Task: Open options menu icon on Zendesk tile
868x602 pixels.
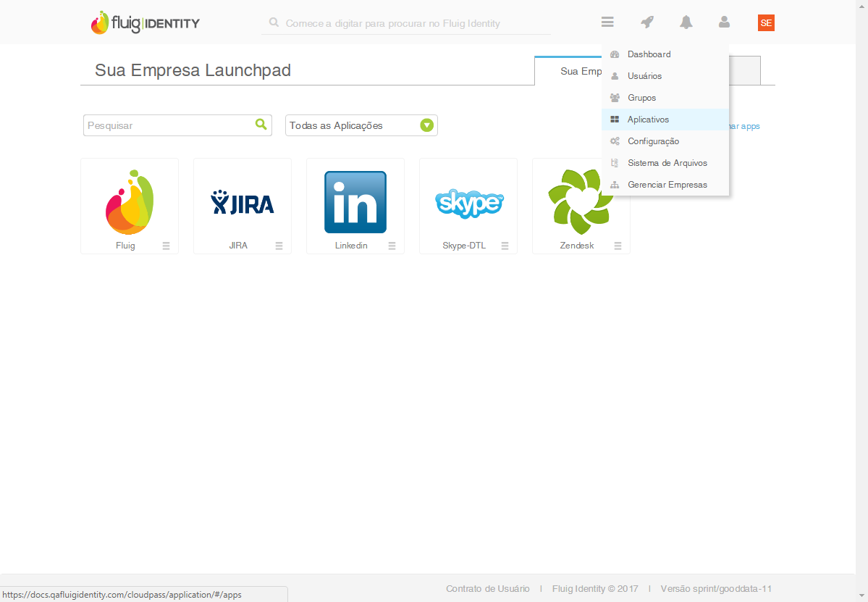Action: (618, 246)
